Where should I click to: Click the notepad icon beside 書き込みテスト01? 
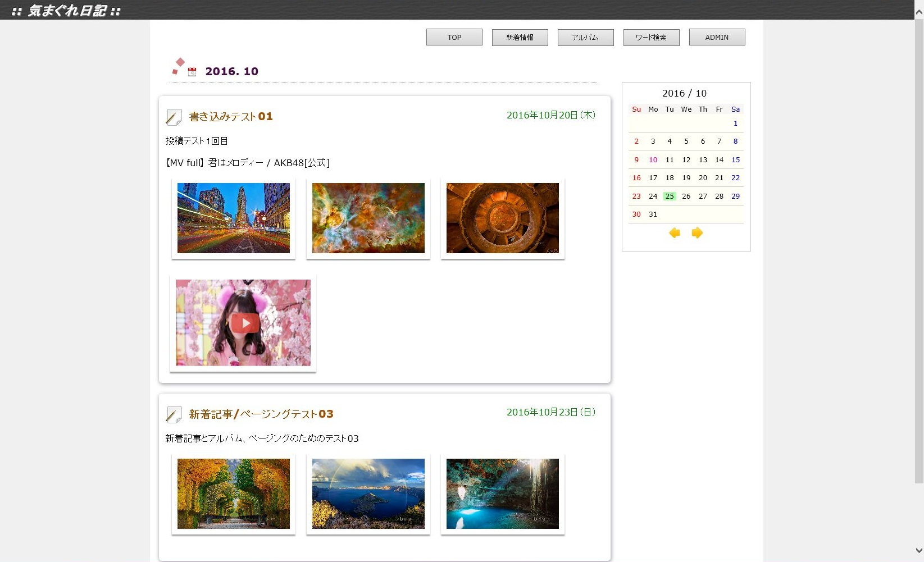pyautogui.click(x=174, y=117)
